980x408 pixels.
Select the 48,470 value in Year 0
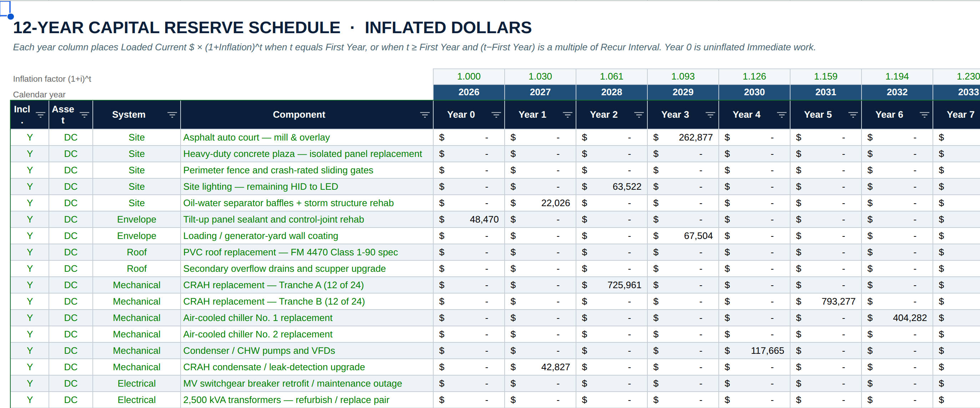tap(469, 219)
